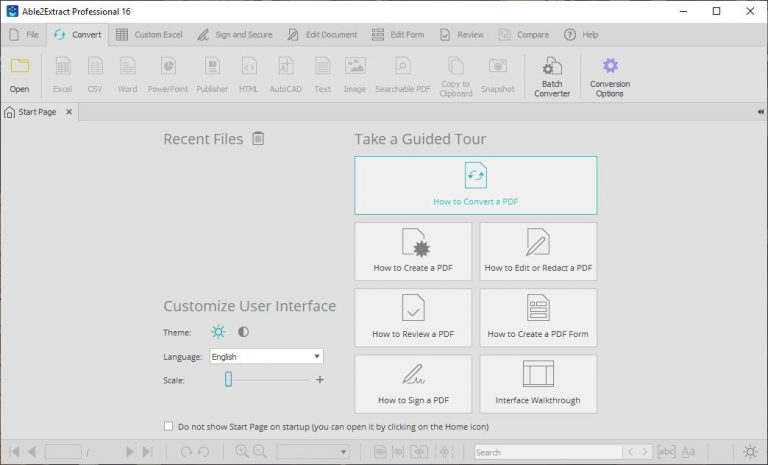This screenshot has width=768, height=465.
Task: Start the How to Convert a PDF tour
Action: (476, 185)
